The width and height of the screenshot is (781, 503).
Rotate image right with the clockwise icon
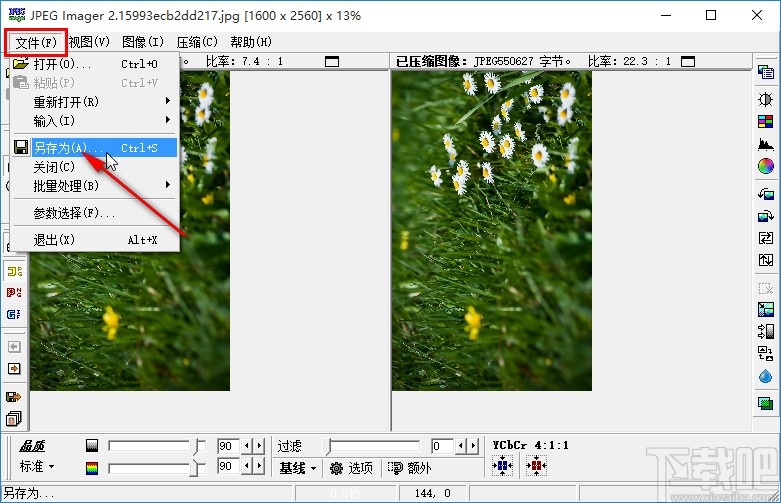(x=766, y=216)
